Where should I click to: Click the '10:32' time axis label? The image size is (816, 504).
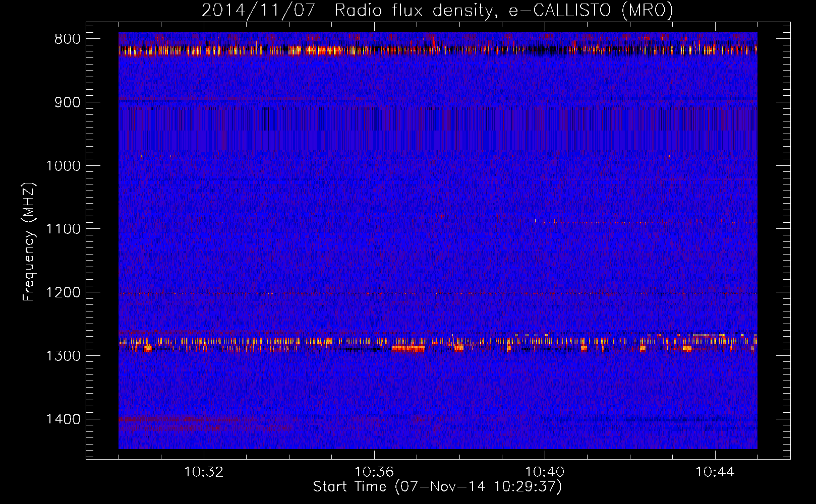click(x=204, y=472)
